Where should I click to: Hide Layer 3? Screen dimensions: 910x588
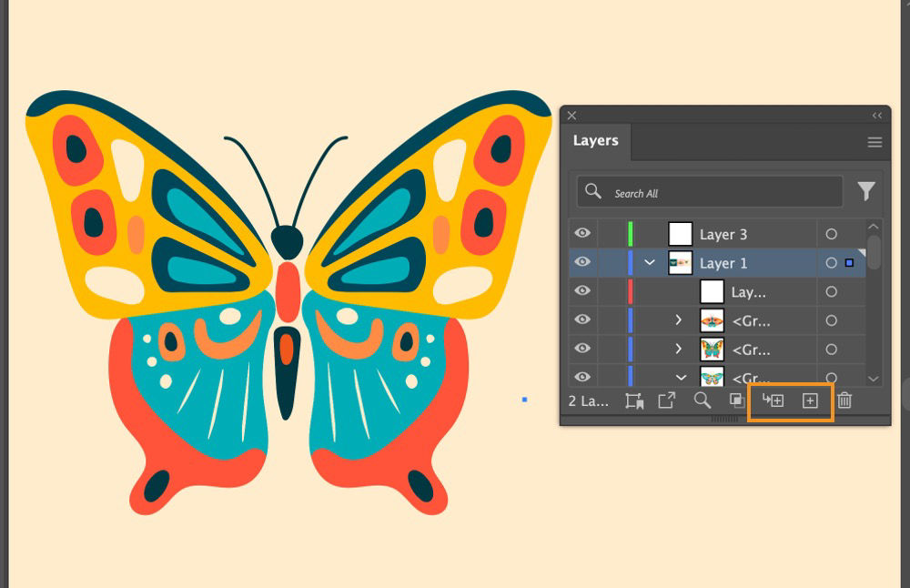[x=582, y=234]
